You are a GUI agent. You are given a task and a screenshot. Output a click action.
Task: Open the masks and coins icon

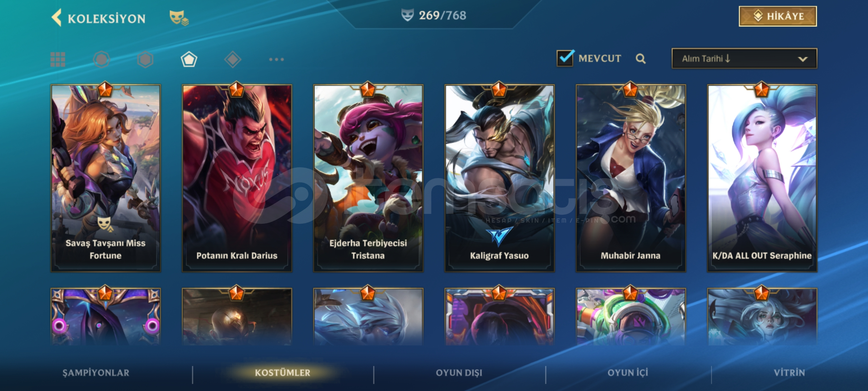click(x=179, y=18)
